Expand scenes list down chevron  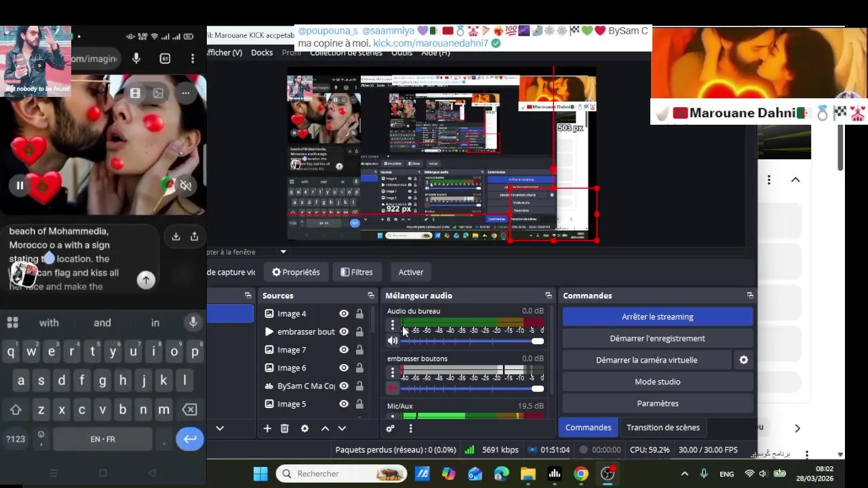click(x=220, y=428)
